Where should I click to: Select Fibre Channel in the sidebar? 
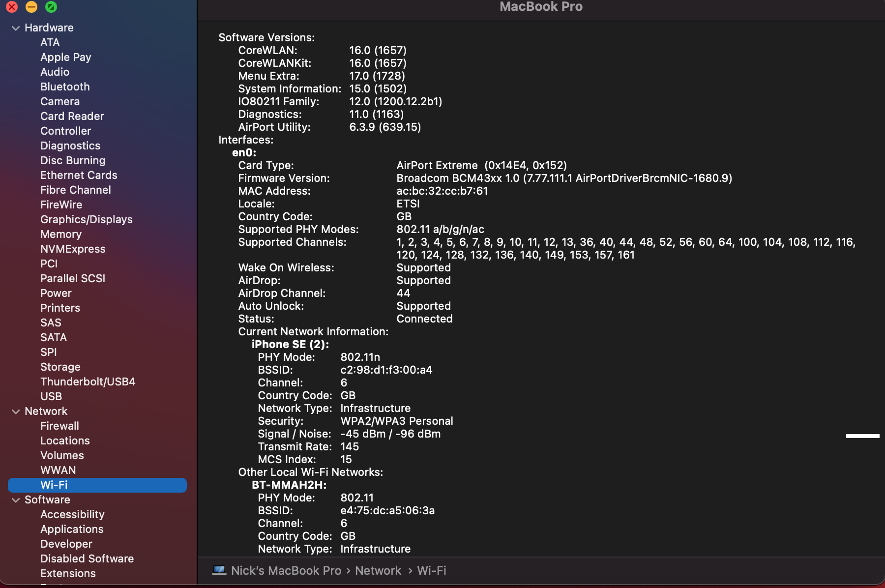(x=76, y=190)
